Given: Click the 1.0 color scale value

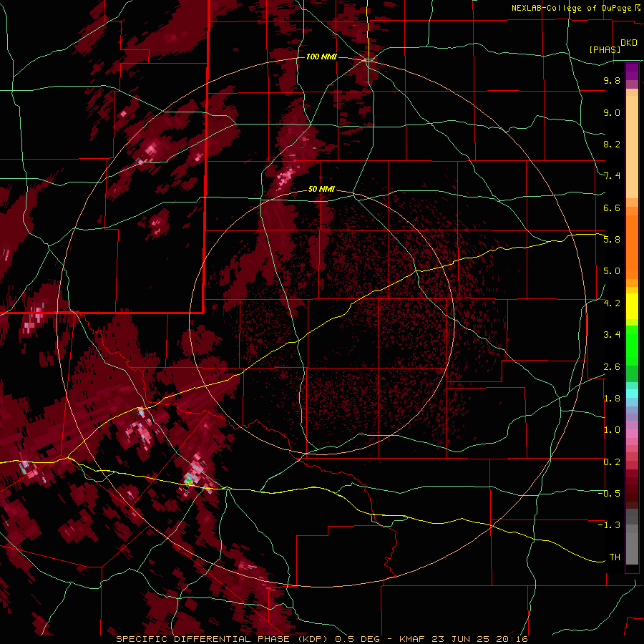Looking at the screenshot, I should tap(612, 430).
